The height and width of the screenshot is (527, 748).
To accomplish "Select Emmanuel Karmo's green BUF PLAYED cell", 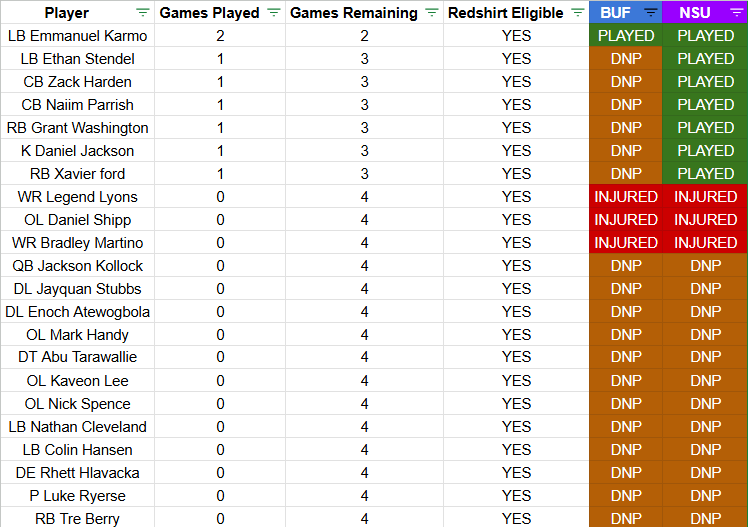I will [x=625, y=36].
